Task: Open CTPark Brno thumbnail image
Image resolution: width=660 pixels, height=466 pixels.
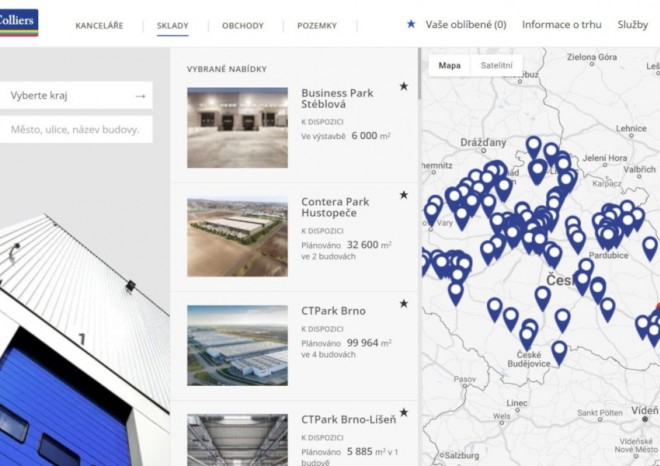Action: click(237, 345)
